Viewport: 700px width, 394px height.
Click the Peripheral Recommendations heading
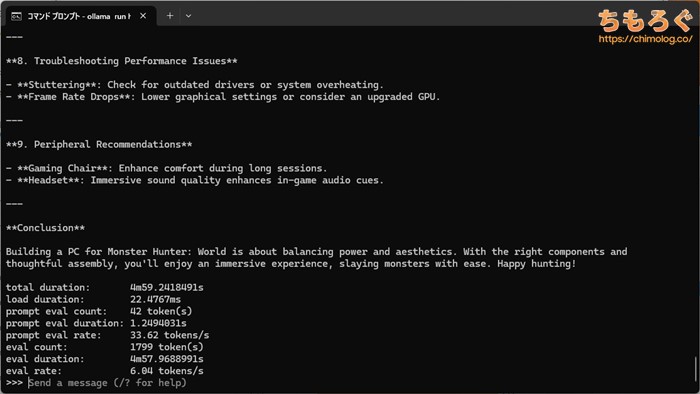pos(99,145)
